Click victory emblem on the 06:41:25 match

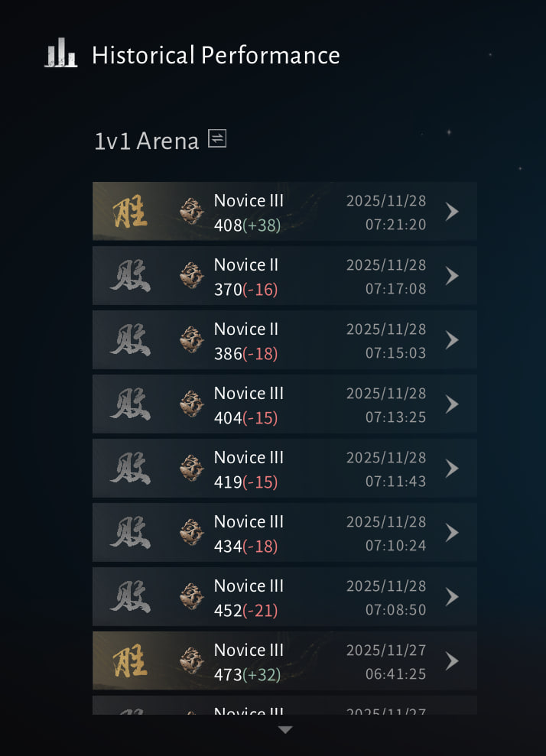(130, 660)
